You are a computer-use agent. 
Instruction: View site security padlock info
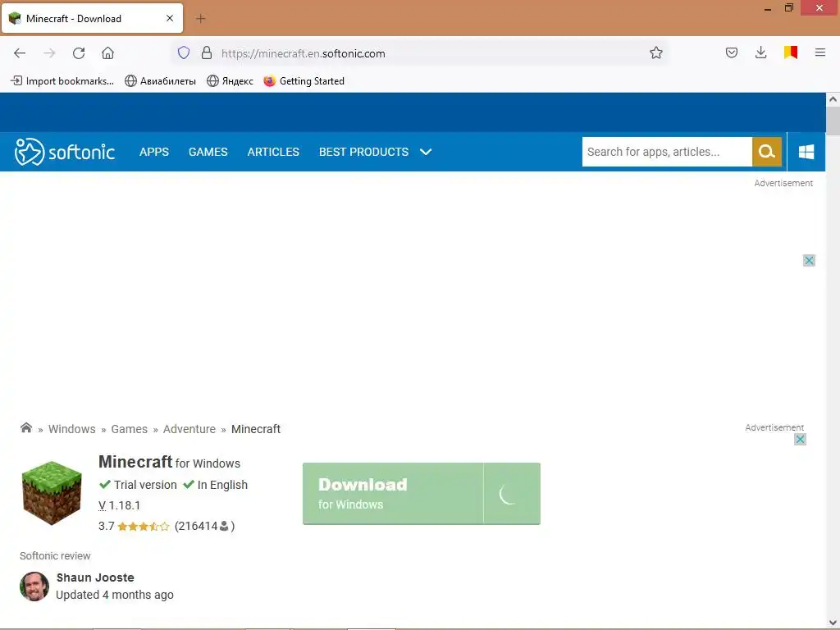[x=206, y=52]
